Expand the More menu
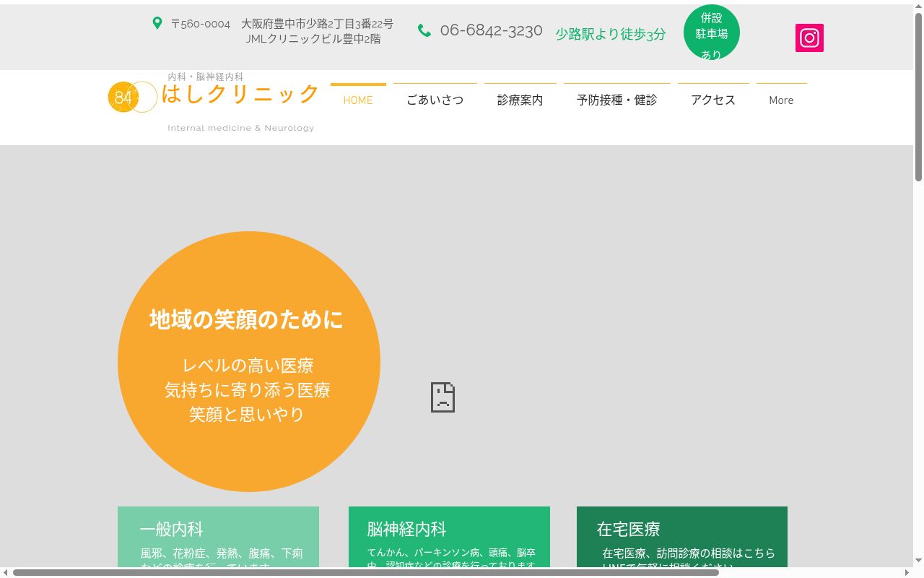Viewport: 924px width, 578px height. click(x=782, y=100)
